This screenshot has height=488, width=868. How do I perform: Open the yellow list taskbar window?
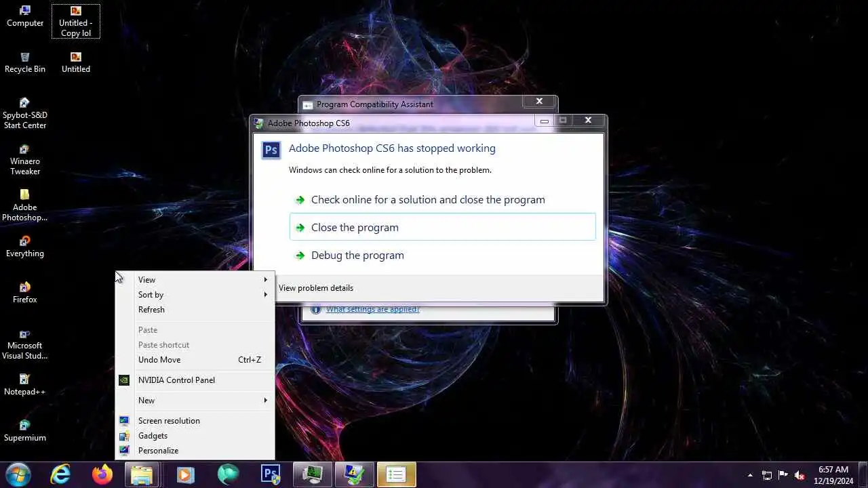[x=396, y=474]
